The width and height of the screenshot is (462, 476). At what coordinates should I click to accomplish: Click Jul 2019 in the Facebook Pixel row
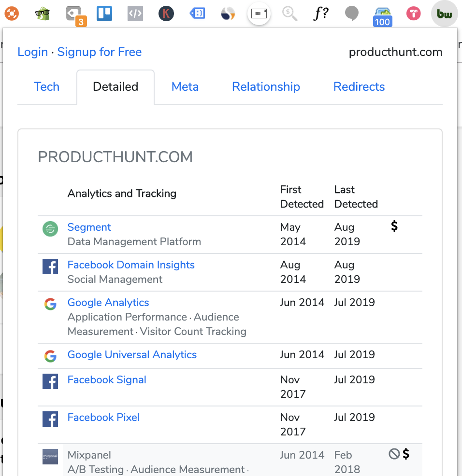[x=354, y=417]
